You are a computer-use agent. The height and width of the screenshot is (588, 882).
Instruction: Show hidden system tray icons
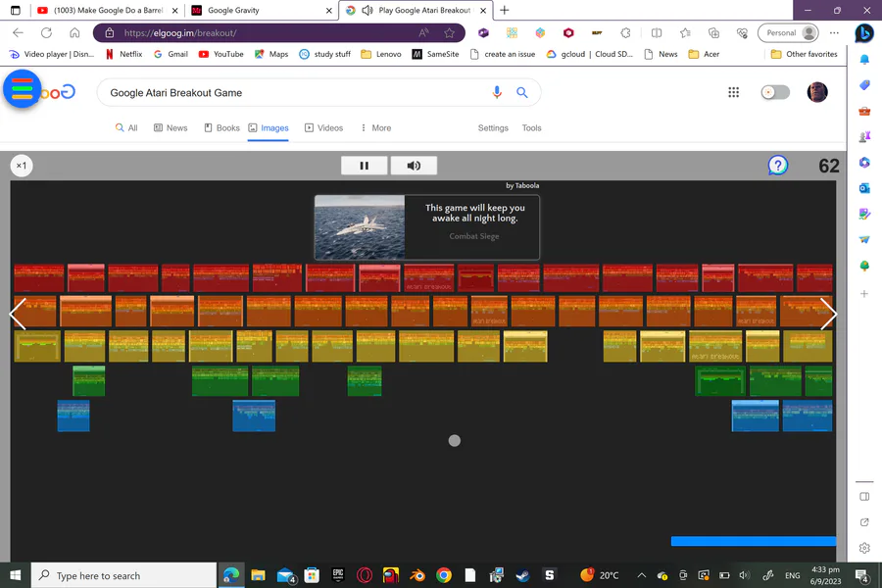tap(641, 575)
